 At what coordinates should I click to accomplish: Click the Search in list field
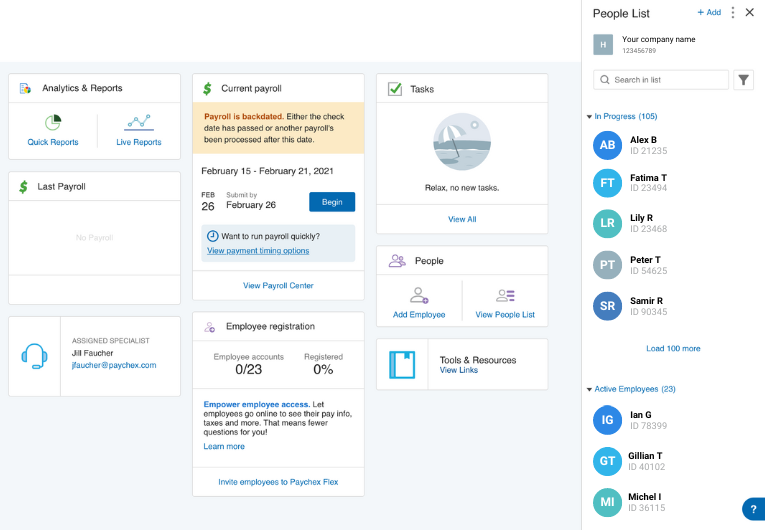(662, 80)
